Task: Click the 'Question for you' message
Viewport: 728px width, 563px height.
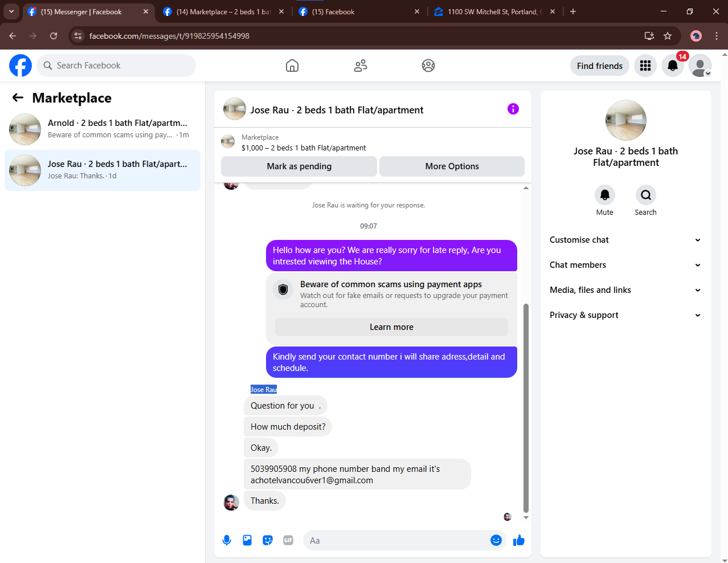Action: (x=285, y=406)
